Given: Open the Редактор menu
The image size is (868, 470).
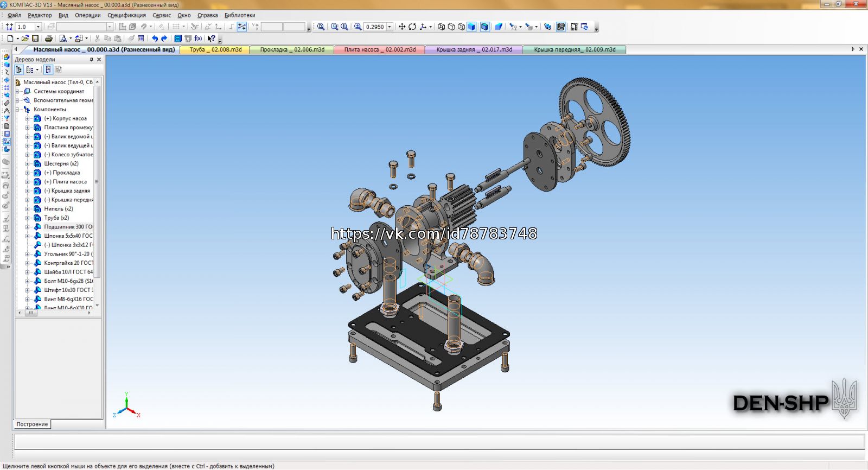Looking at the screenshot, I should click(40, 15).
